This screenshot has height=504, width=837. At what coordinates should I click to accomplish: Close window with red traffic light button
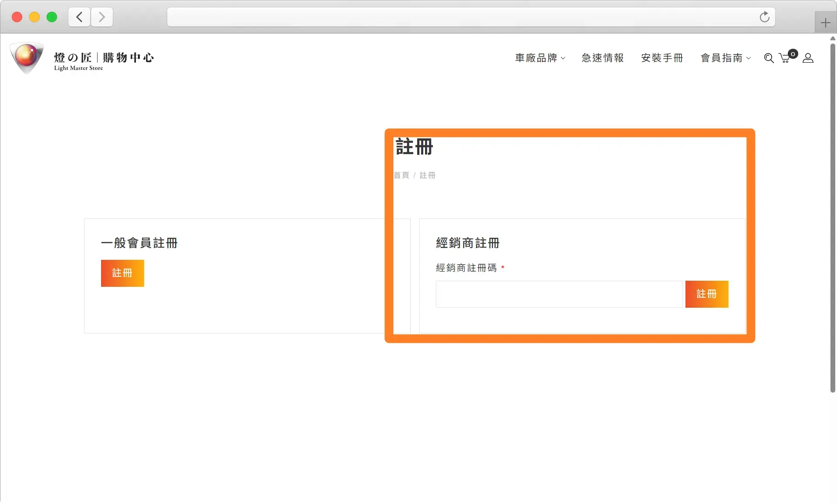(17, 17)
